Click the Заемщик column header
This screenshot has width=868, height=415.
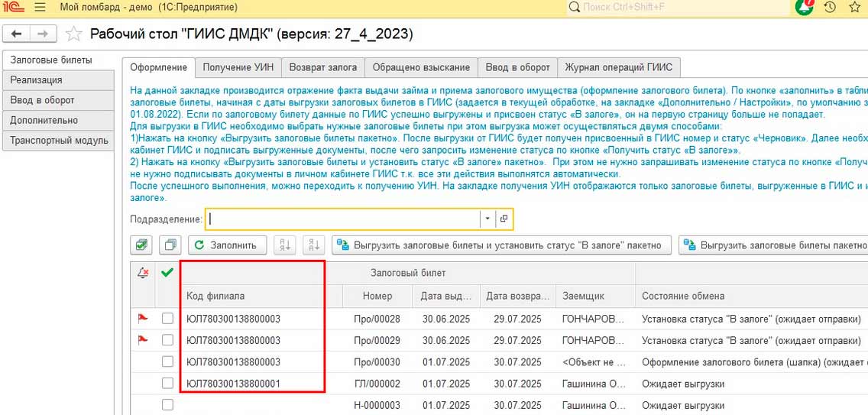click(596, 296)
